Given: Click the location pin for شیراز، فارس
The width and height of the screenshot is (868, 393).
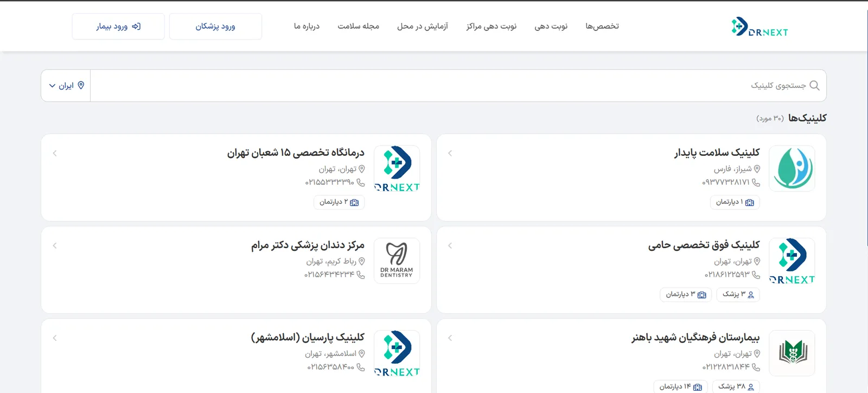Looking at the screenshot, I should point(757,169).
